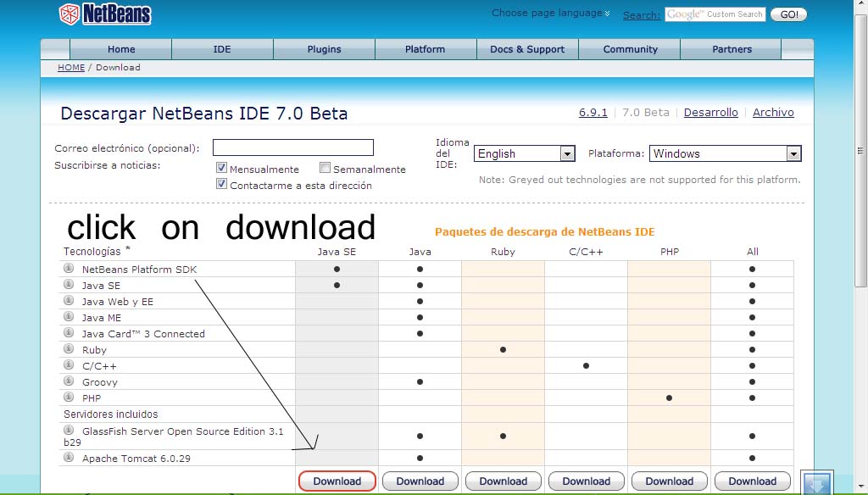Click the page vertical scrollbar thumb
This screenshot has height=495, width=868.
[860, 149]
